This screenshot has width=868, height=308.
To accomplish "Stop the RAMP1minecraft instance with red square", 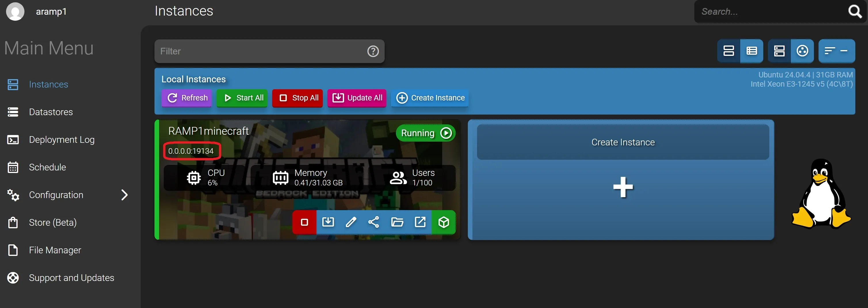I will (304, 222).
